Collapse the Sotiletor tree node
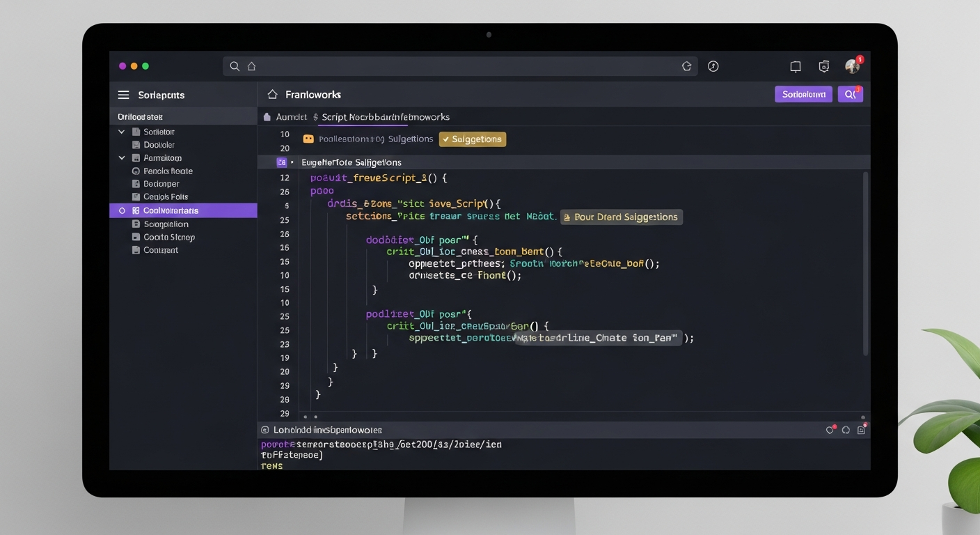 (122, 132)
